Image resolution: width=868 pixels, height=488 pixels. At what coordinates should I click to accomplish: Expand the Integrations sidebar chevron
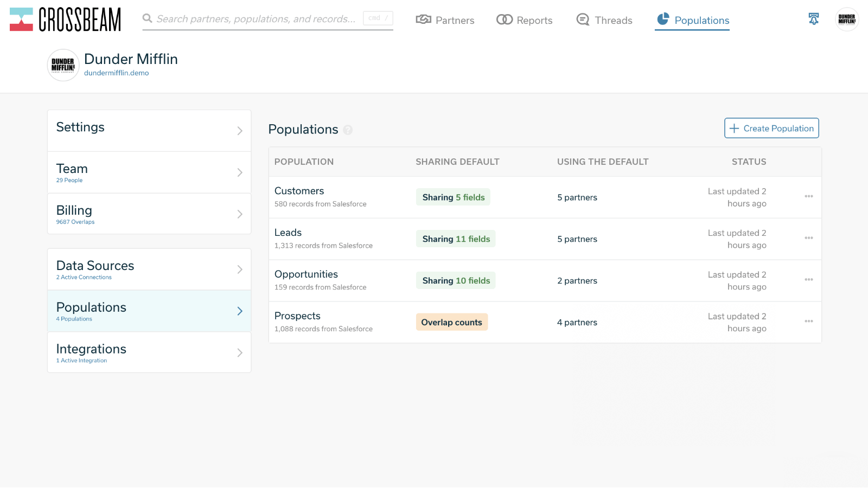click(x=240, y=353)
